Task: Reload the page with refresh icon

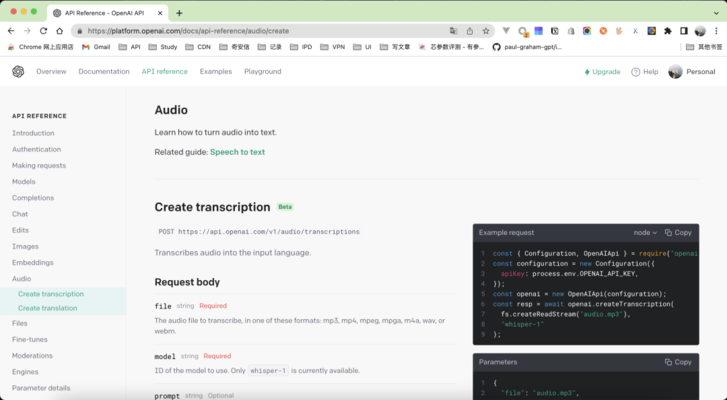Action: [x=44, y=31]
